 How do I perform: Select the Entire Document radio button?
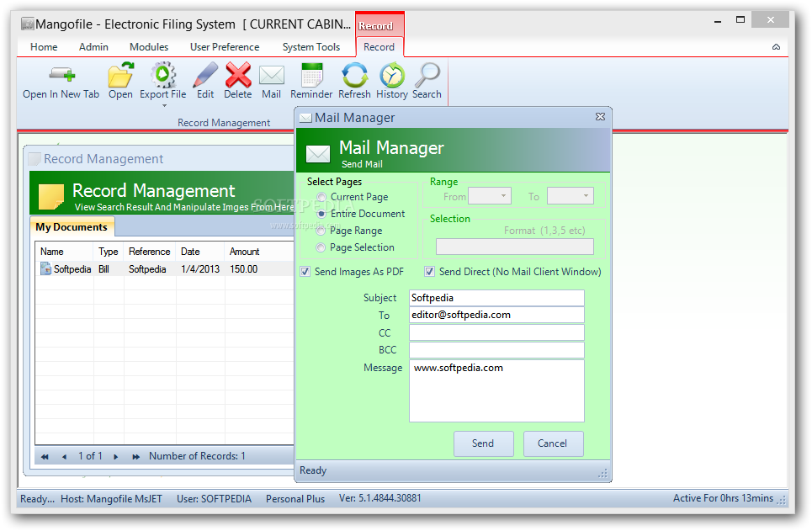pyautogui.click(x=321, y=214)
